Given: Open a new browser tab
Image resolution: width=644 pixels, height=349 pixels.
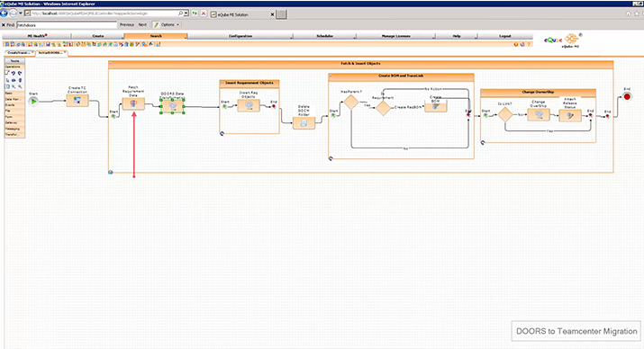Looking at the screenshot, I should click(281, 14).
